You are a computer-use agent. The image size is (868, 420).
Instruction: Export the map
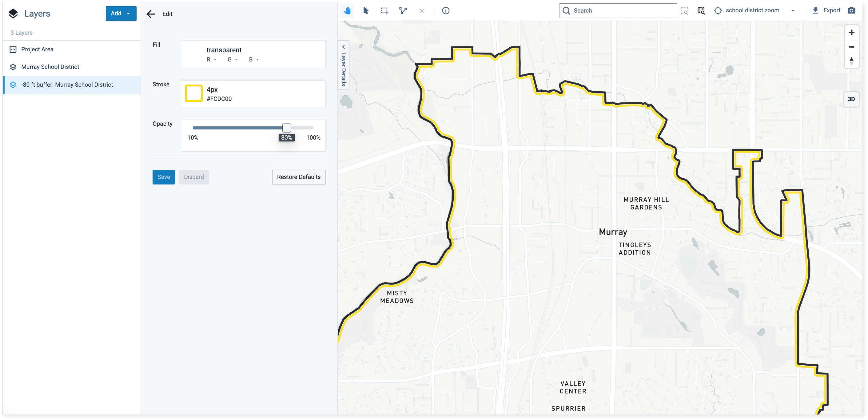(826, 10)
